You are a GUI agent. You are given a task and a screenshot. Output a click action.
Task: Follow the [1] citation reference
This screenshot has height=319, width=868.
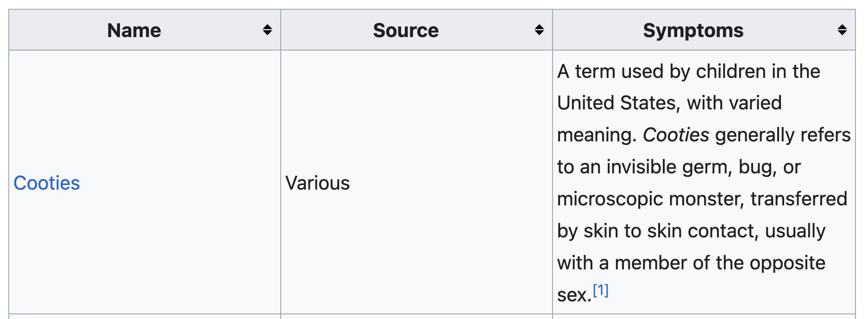click(x=601, y=290)
